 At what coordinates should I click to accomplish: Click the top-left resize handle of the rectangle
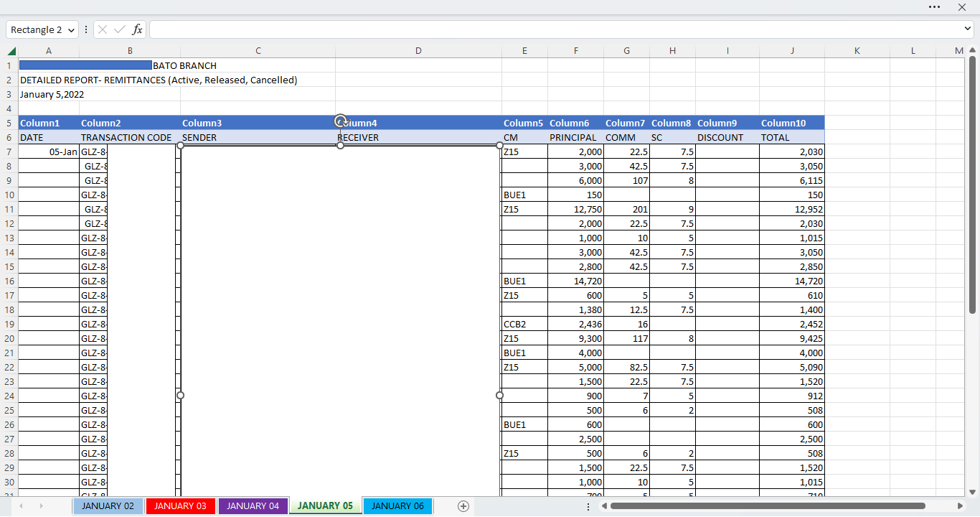180,145
